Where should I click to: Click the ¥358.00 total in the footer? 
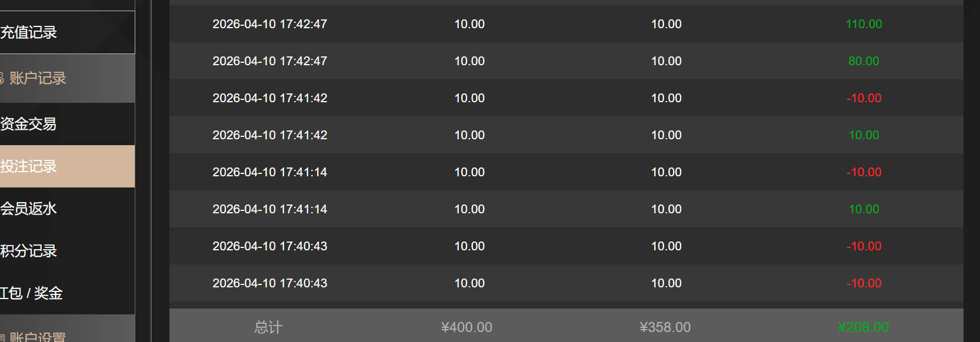pyautogui.click(x=665, y=327)
